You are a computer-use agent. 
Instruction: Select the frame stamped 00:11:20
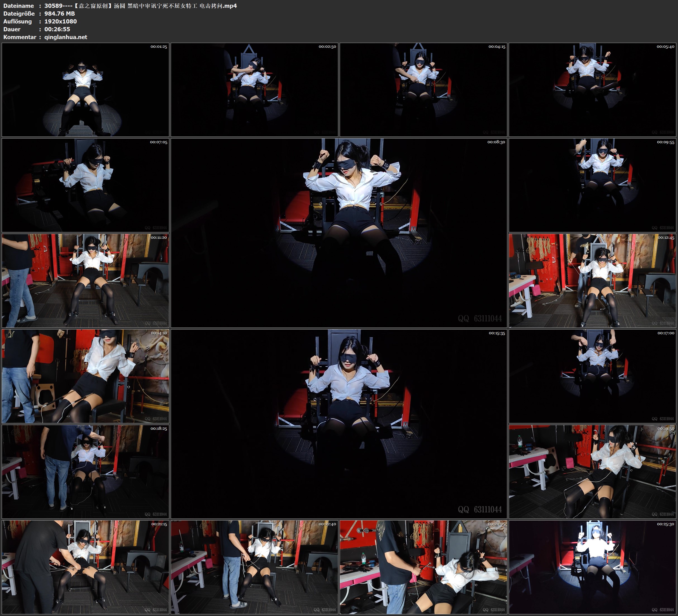85,280
